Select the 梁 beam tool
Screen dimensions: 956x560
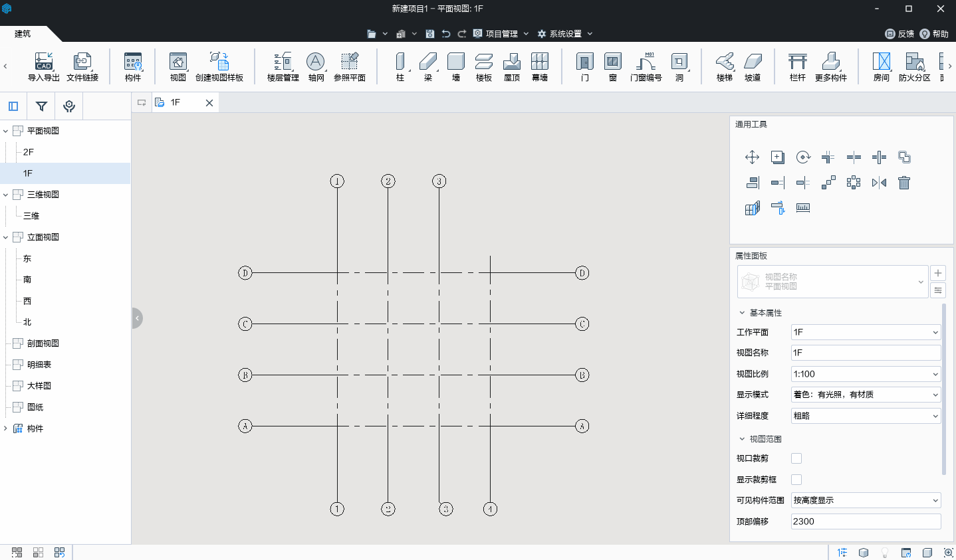tap(428, 67)
